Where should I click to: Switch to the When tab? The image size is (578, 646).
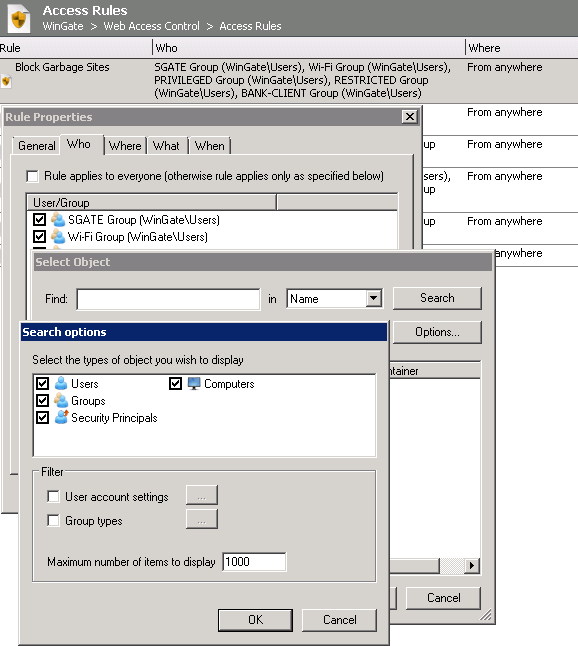(x=209, y=146)
